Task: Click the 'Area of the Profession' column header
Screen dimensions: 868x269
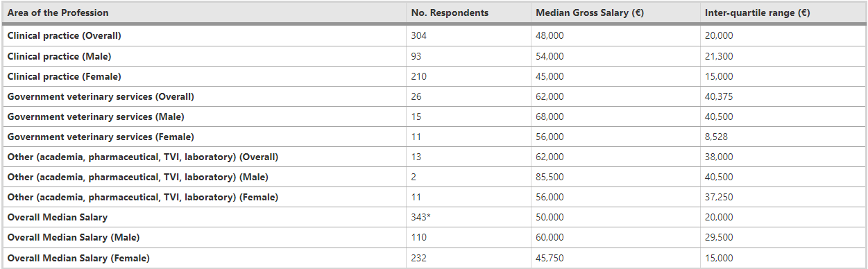Action: [x=58, y=12]
